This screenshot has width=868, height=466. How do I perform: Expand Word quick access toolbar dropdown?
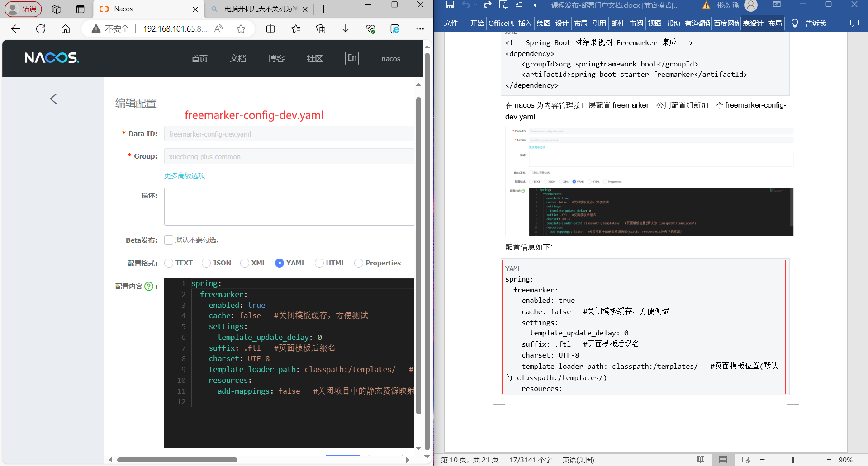pyautogui.click(x=535, y=5)
